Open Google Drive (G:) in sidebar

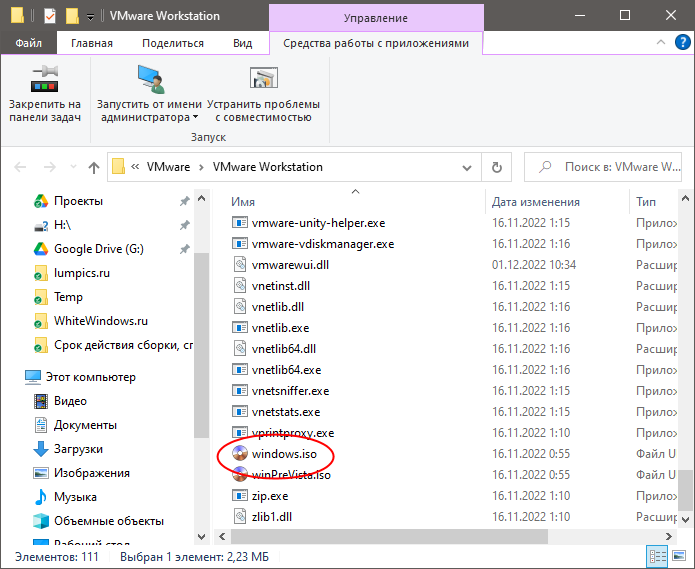point(99,249)
